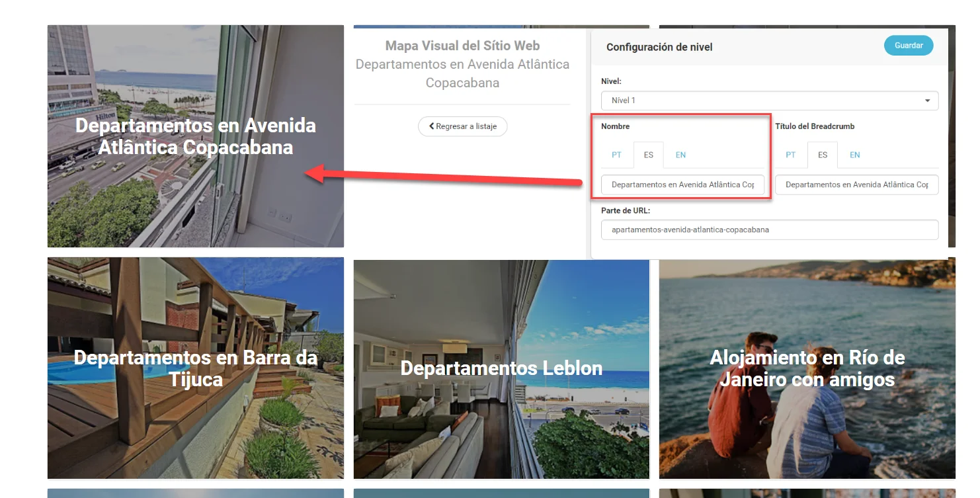Select the PT tab under Nombre
Screen dimensions: 980x498
[616, 155]
